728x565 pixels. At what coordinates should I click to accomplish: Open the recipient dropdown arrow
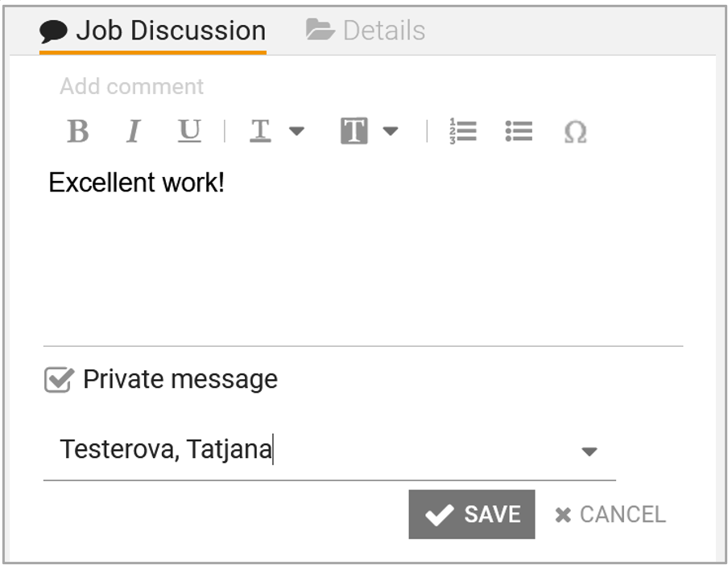coord(589,452)
